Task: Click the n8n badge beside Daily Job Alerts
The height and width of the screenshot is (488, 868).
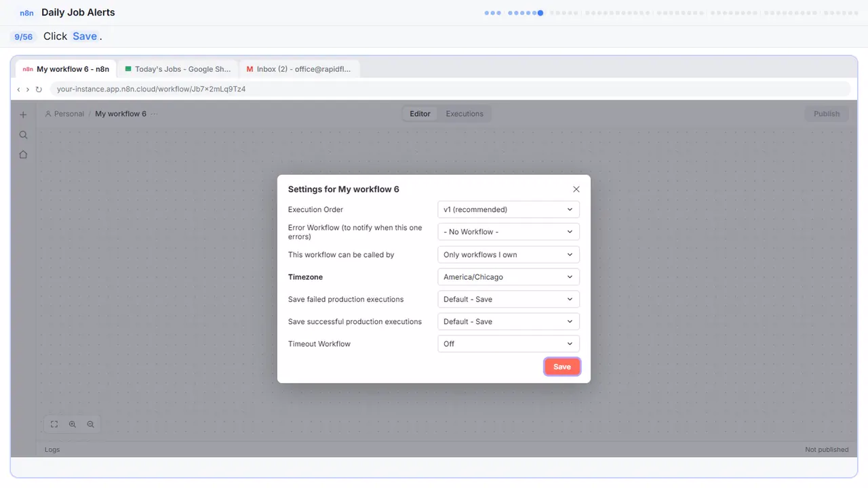Action: (x=27, y=13)
